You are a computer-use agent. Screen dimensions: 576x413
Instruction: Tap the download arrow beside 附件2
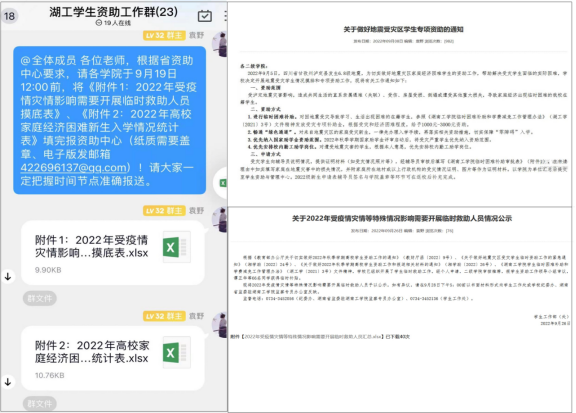coord(8,382)
